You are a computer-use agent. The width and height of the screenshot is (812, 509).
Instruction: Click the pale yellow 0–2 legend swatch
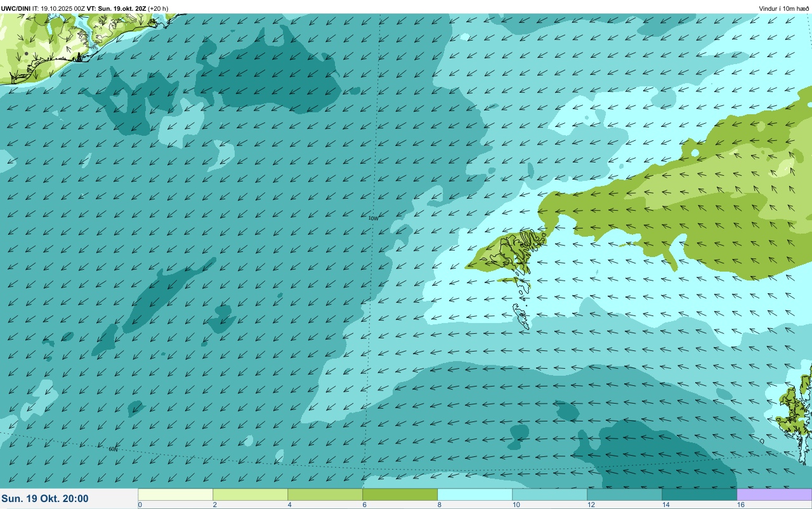coord(176,494)
